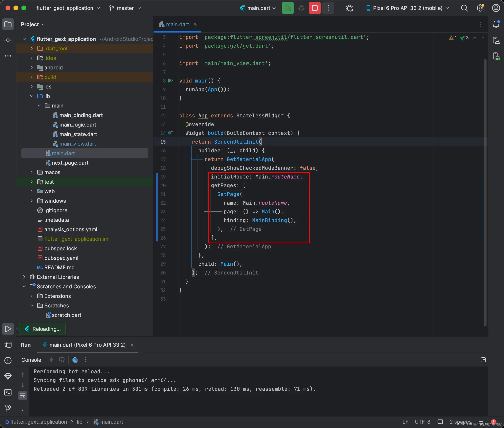Toggle soft-wrap in the console
This screenshot has width=504, height=428.
point(23,396)
